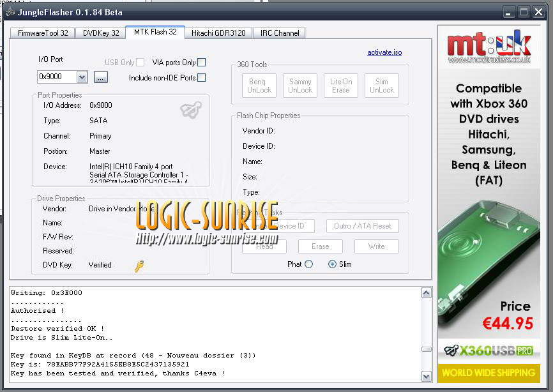Select the MTK Flash 32 tab

coord(155,32)
